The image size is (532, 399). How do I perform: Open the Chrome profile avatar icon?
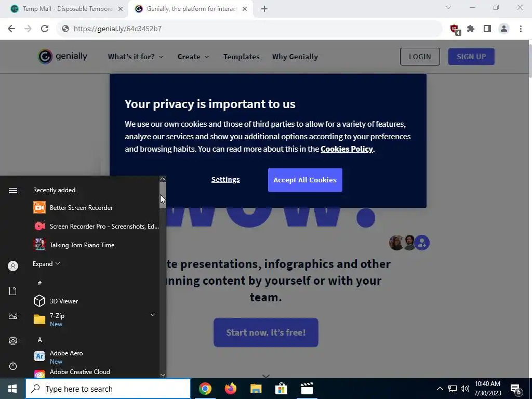point(504,29)
